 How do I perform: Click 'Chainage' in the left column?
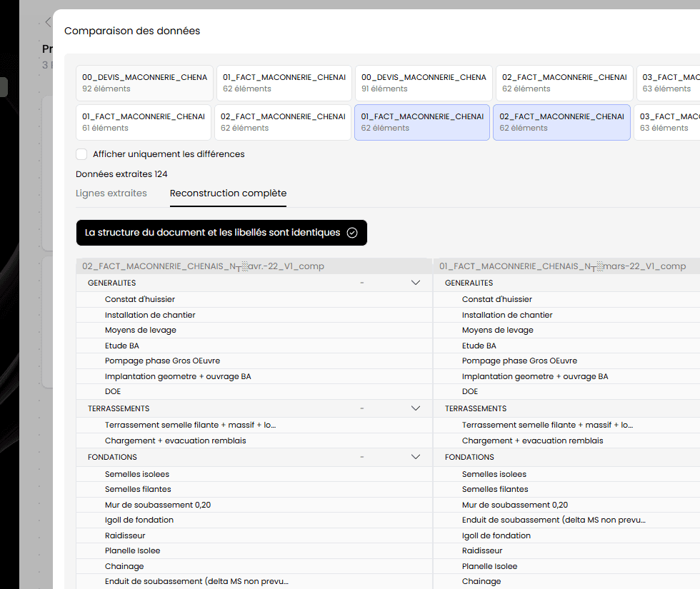pos(124,567)
